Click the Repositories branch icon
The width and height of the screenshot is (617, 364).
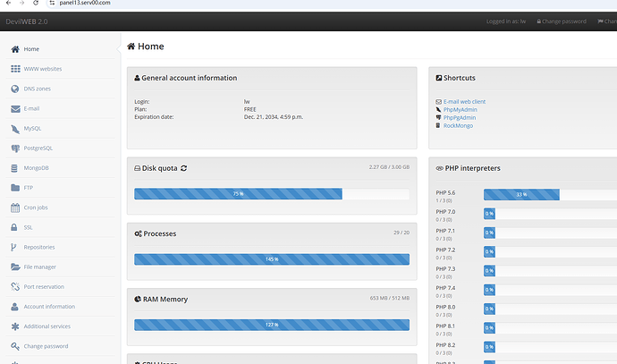tap(13, 247)
